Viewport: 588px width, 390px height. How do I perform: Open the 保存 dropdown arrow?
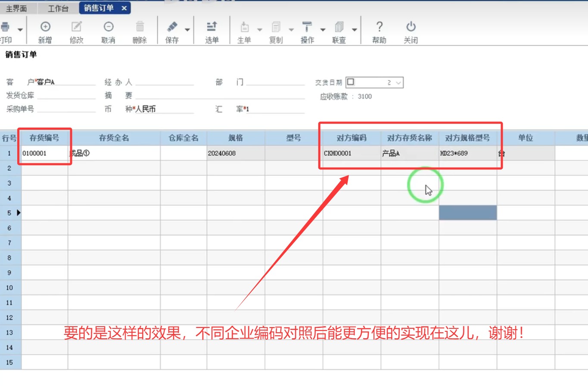pos(187,30)
